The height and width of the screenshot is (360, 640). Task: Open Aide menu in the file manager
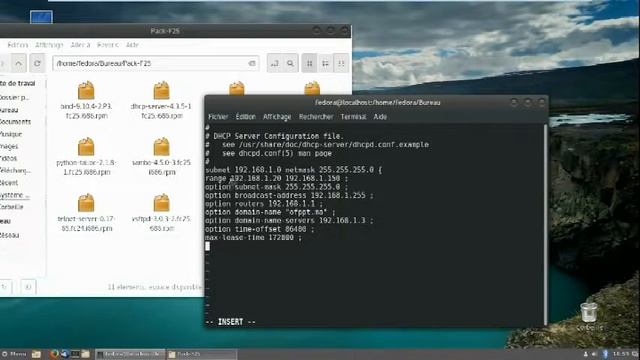[x=132, y=45]
